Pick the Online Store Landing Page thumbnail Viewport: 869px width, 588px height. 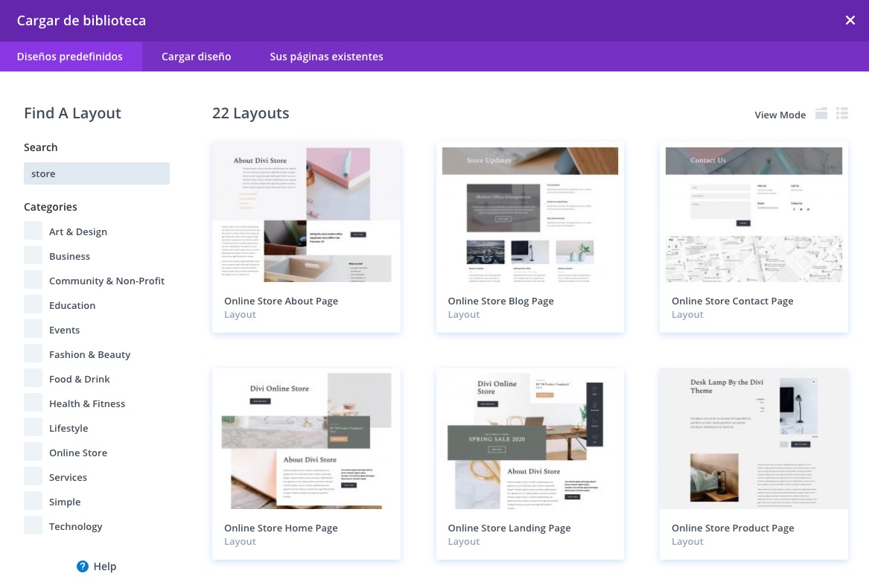[x=529, y=441]
